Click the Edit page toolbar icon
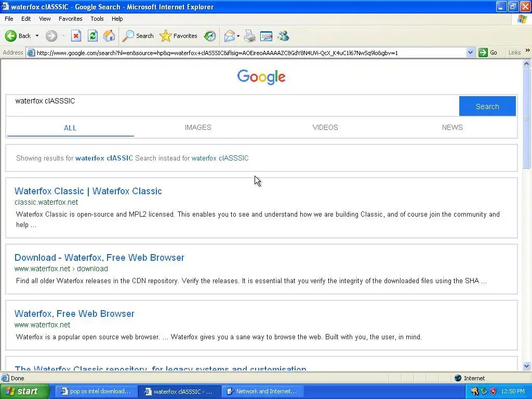The width and height of the screenshot is (532, 399). [x=267, y=36]
